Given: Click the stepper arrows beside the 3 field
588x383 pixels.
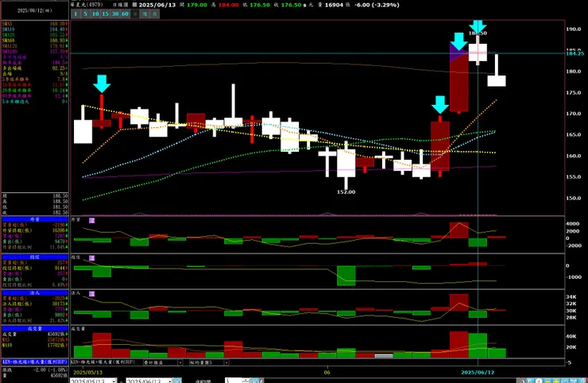Looking at the screenshot, I should coord(246,381).
